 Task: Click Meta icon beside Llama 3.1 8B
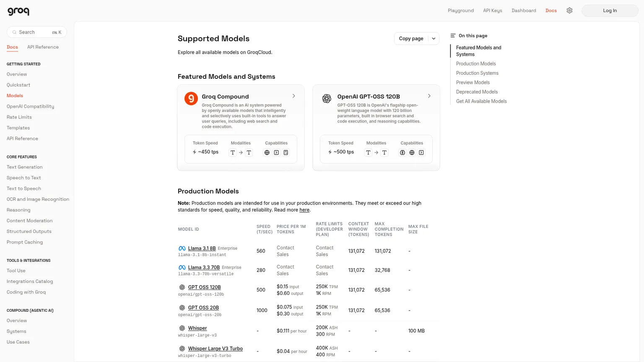click(x=182, y=248)
